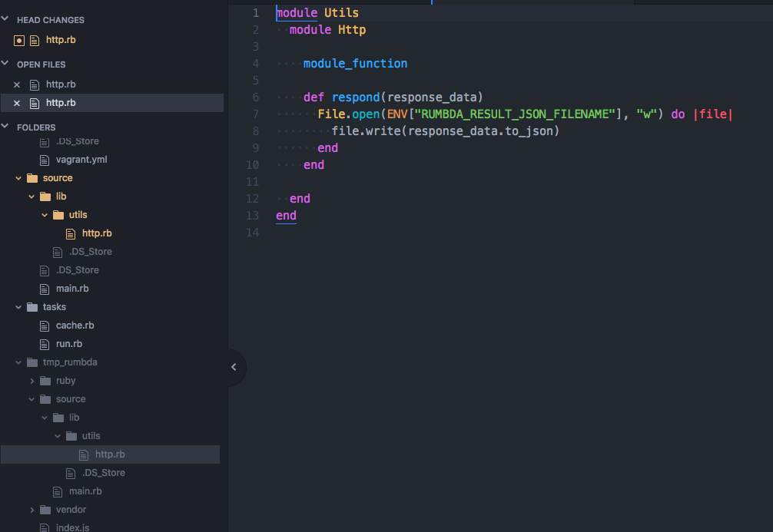The width and height of the screenshot is (773, 532).
Task: Close the non-highlighted http.rb in OPEN FILES
Action: pyautogui.click(x=17, y=84)
